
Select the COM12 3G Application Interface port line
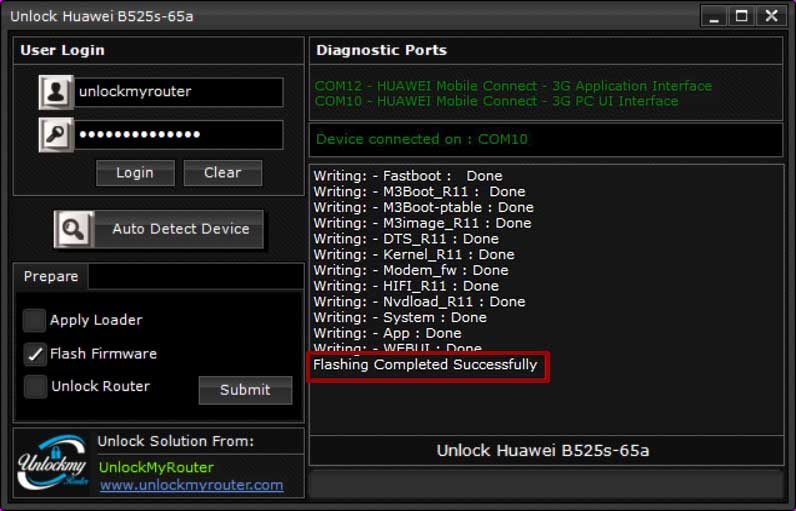(513, 86)
